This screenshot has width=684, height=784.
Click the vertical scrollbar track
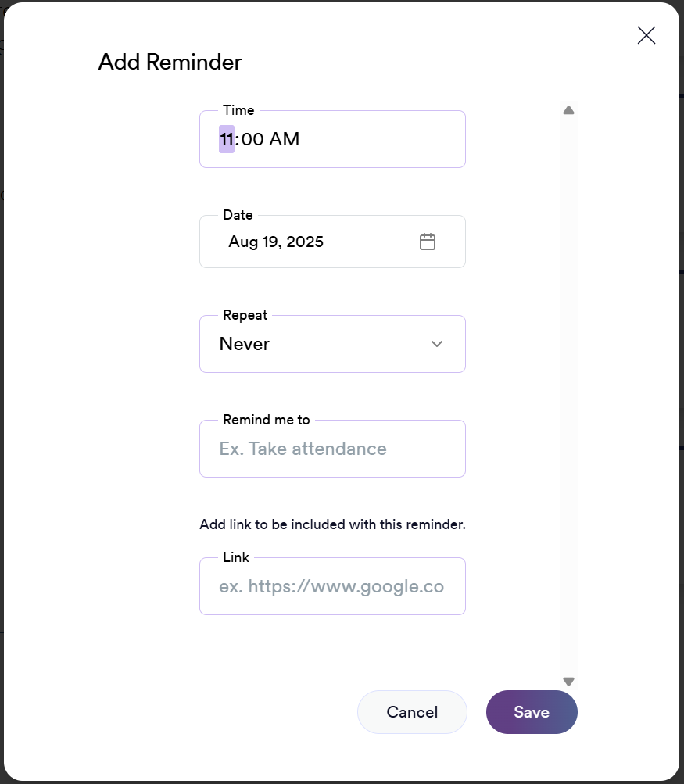pos(568,391)
